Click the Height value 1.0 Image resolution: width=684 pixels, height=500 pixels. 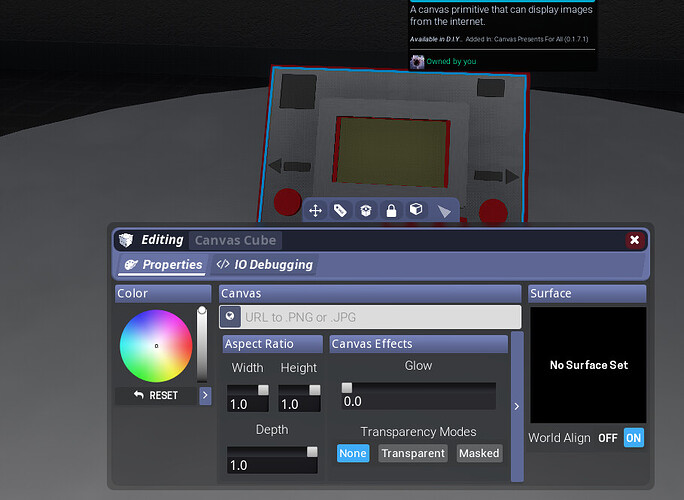290,404
